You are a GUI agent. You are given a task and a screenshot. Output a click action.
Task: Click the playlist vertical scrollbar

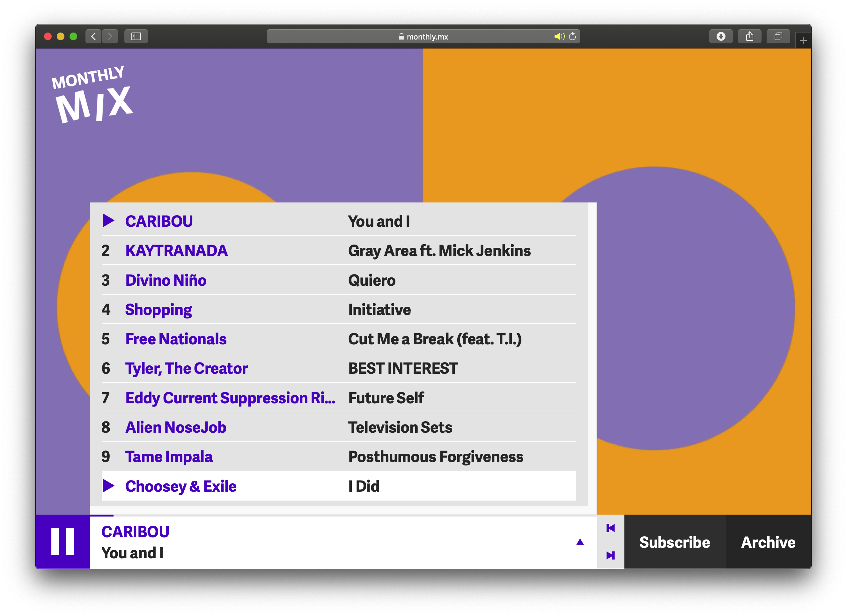(x=592, y=354)
